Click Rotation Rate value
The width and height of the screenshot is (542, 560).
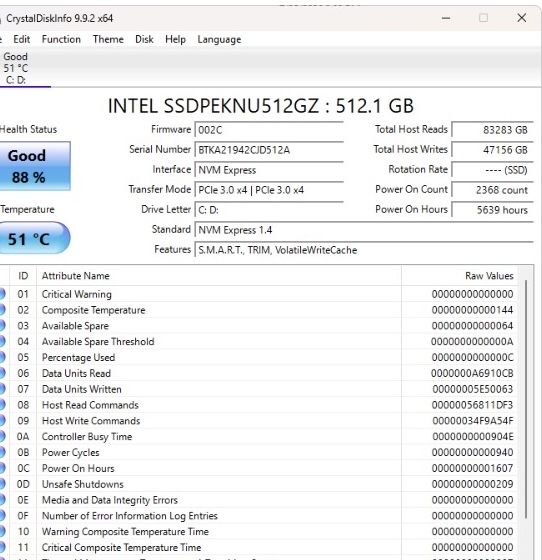point(492,170)
